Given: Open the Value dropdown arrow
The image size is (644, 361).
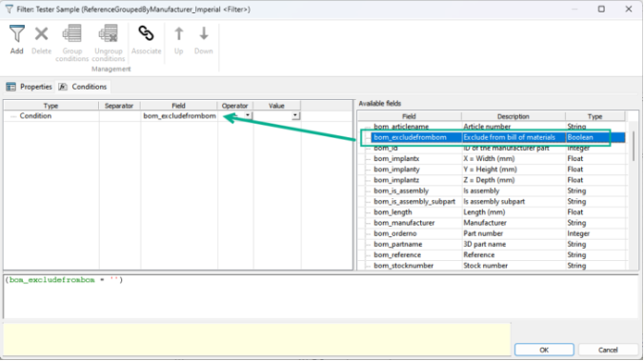Looking at the screenshot, I should (295, 116).
